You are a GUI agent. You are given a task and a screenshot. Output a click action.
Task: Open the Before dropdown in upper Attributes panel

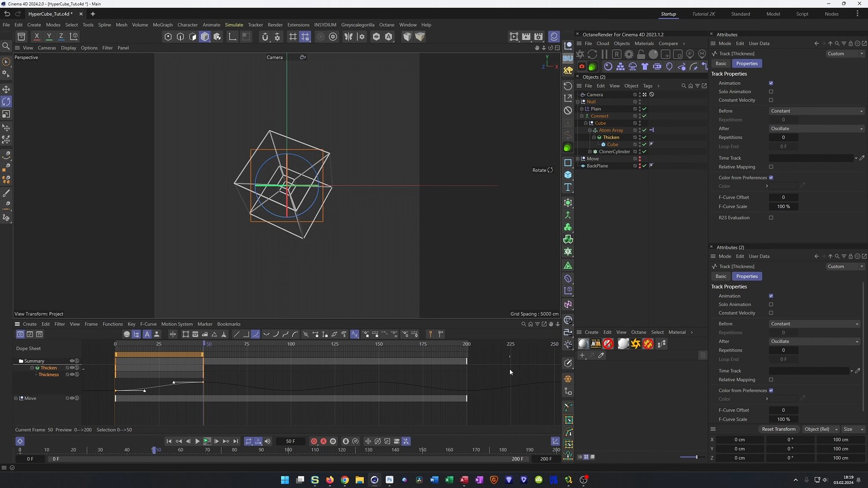pos(816,111)
